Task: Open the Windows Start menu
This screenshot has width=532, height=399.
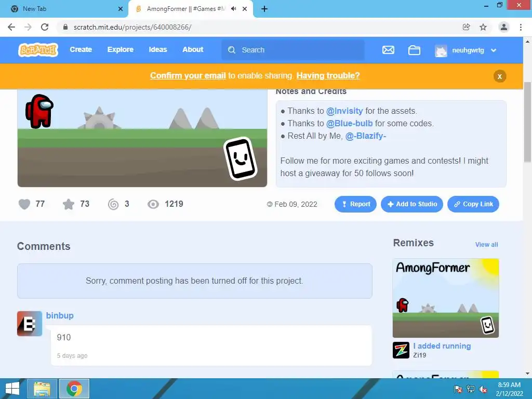Action: pos(12,389)
